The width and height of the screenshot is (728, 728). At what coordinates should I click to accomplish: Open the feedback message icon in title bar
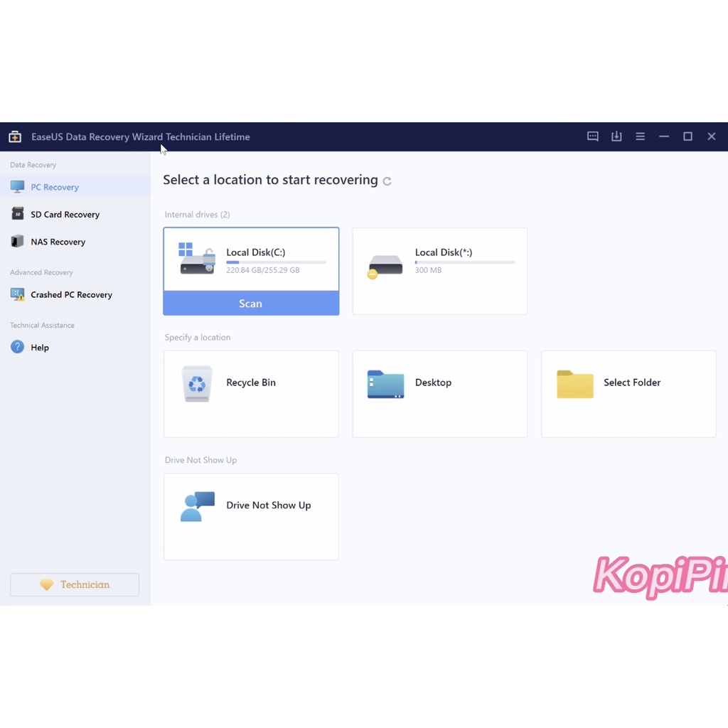(592, 136)
